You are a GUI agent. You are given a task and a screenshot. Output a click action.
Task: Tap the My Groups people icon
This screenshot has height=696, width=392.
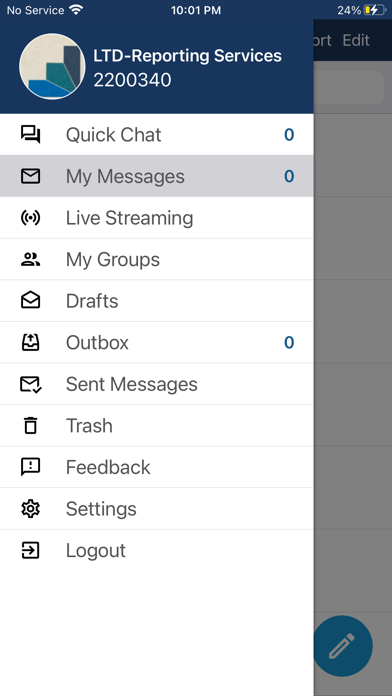[x=31, y=259]
